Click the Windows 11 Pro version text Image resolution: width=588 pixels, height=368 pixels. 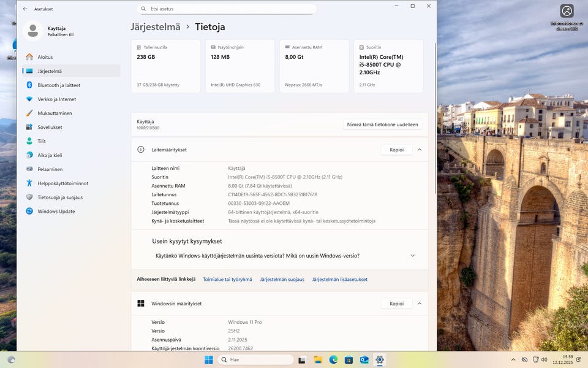point(245,322)
